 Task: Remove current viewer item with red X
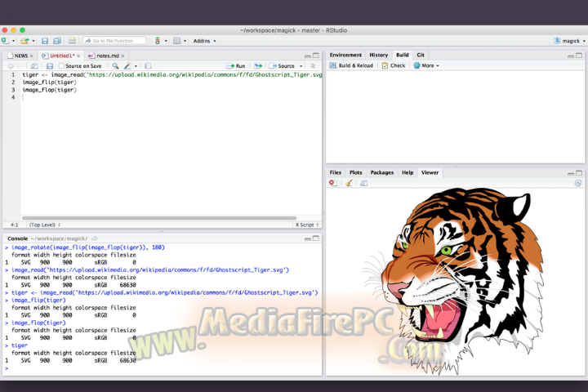[332, 183]
